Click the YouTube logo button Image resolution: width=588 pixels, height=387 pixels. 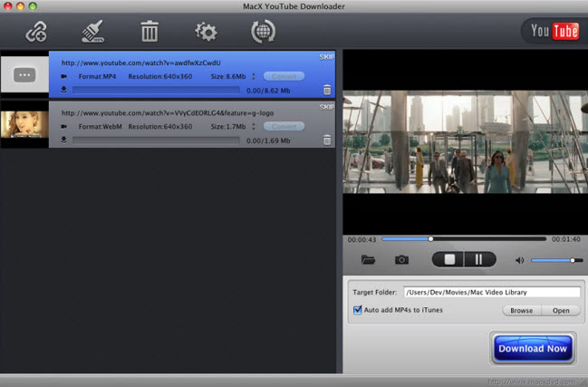coord(554,31)
